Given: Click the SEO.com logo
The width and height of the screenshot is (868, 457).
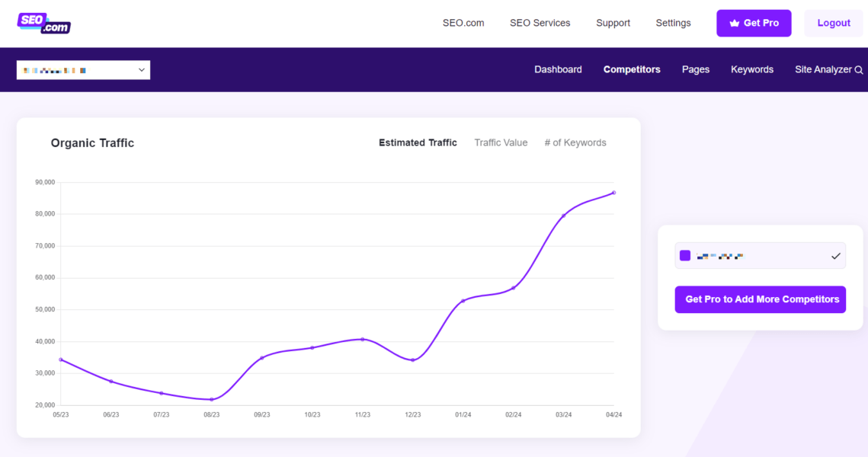Looking at the screenshot, I should pyautogui.click(x=43, y=23).
